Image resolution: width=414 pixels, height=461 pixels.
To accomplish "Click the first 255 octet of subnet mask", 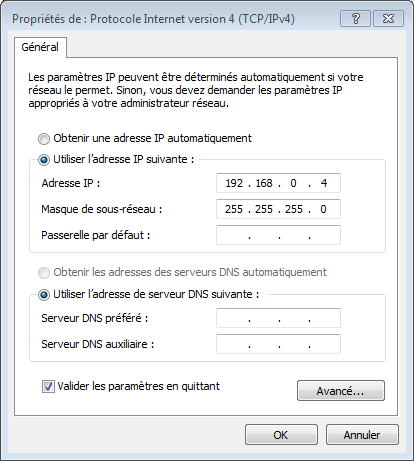I will pyautogui.click(x=234, y=209).
